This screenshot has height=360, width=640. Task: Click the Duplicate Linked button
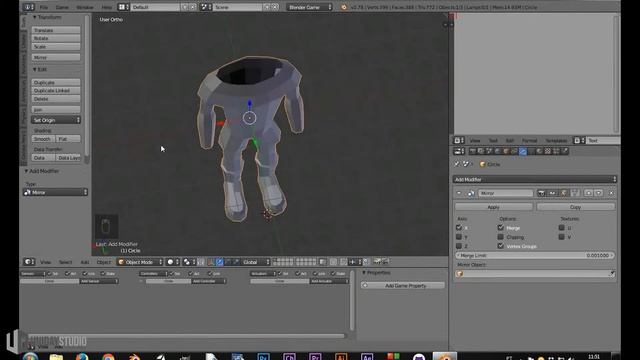(56, 91)
